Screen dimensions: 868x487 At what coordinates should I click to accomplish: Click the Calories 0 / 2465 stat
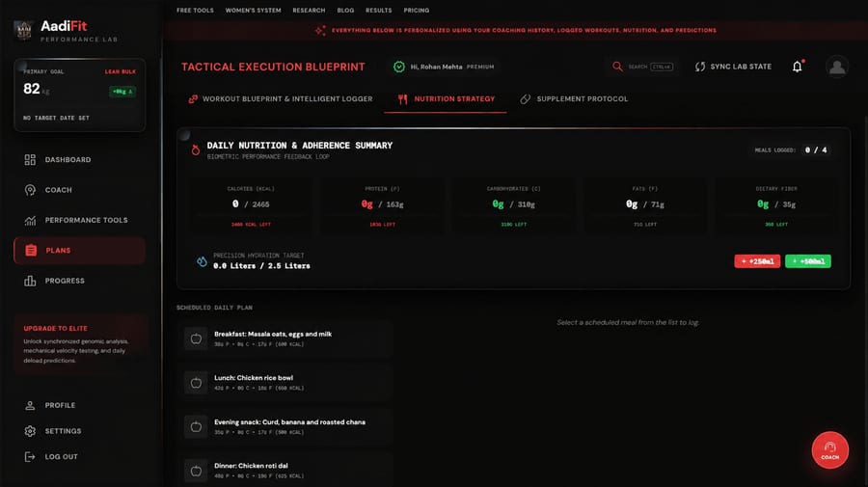pos(251,205)
